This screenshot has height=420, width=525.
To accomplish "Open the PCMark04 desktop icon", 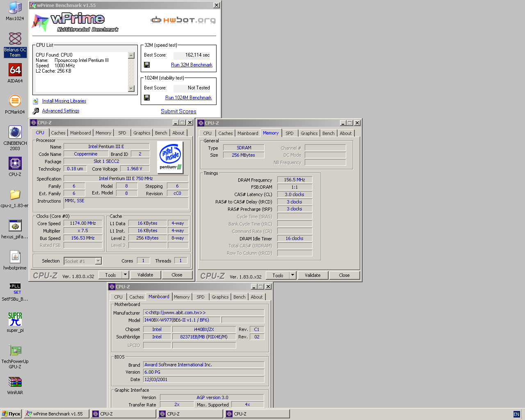I will click(x=15, y=104).
